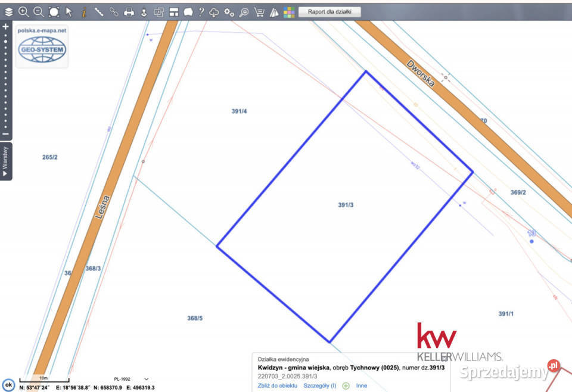This screenshot has width=572, height=392.
Task: Open the layer manager stack icon
Action: tap(8, 10)
